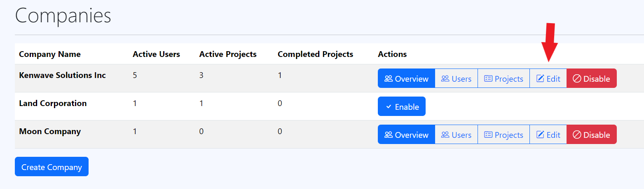Click the checkmark icon on the Enable button
This screenshot has width=644, height=189.
[x=389, y=106]
